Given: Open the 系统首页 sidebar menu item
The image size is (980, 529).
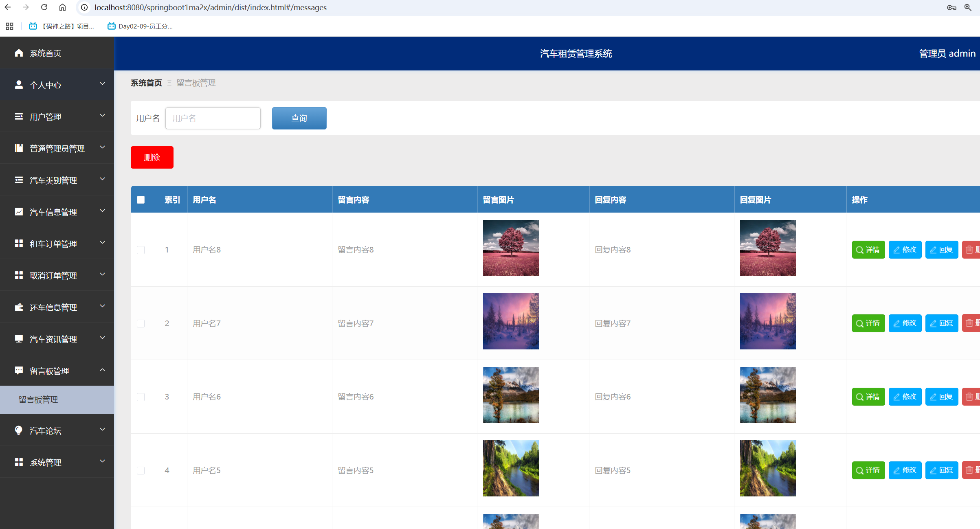Looking at the screenshot, I should point(57,53).
